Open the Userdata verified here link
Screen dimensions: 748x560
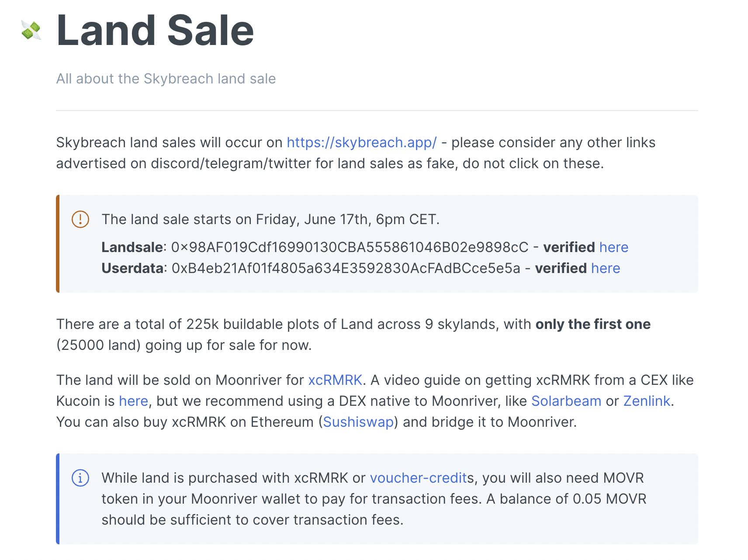click(x=606, y=268)
